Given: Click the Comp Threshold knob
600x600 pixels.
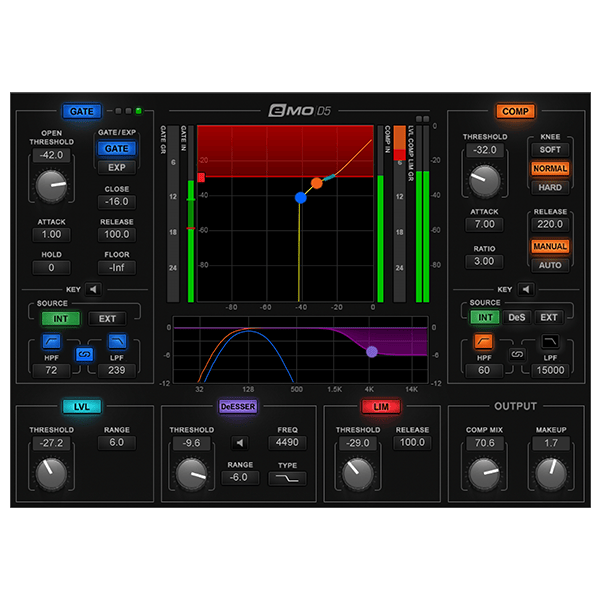Looking at the screenshot, I should click(x=484, y=181).
